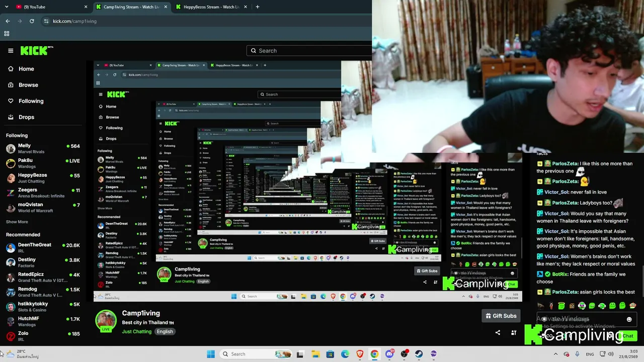Open the Windows Start menu
The image size is (644, 362).
211,354
